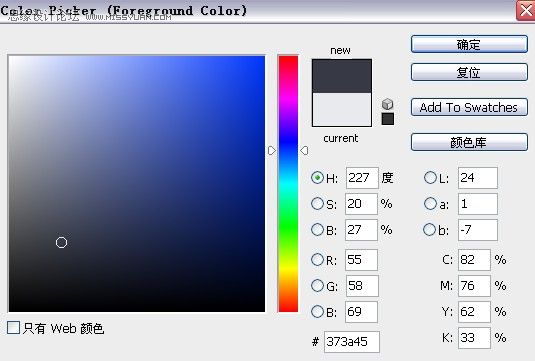Select the Lab b radio button
Image resolution: width=535 pixels, height=361 pixels.
(x=429, y=230)
